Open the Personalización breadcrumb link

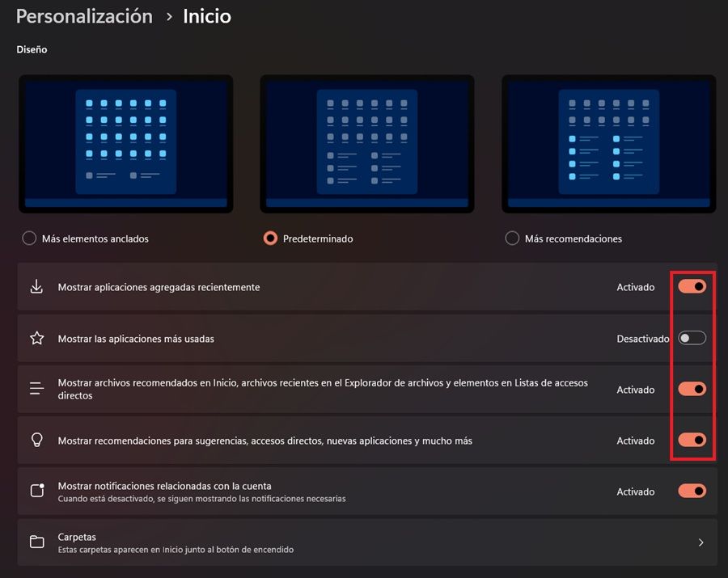(x=83, y=16)
